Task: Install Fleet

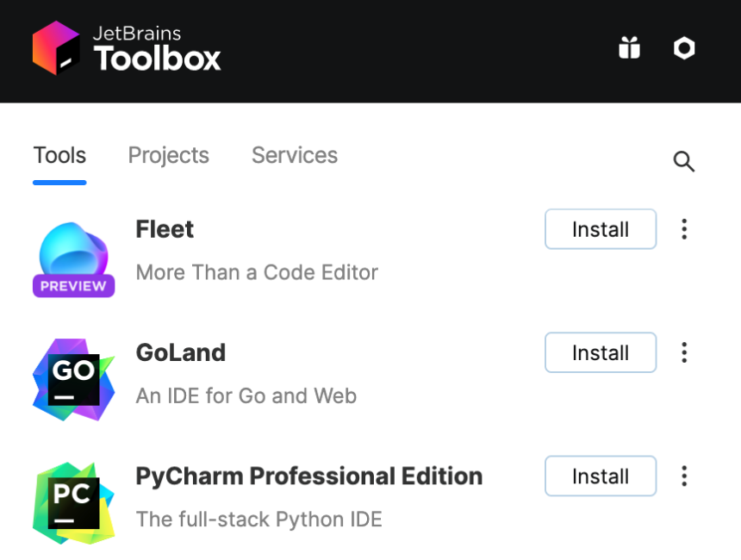Action: click(x=601, y=229)
